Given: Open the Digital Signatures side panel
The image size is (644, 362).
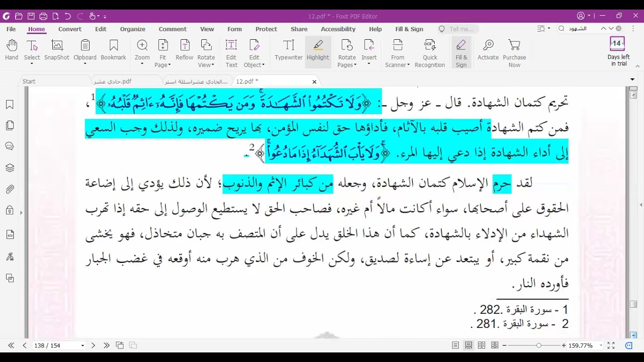Looking at the screenshot, I should [10, 256].
